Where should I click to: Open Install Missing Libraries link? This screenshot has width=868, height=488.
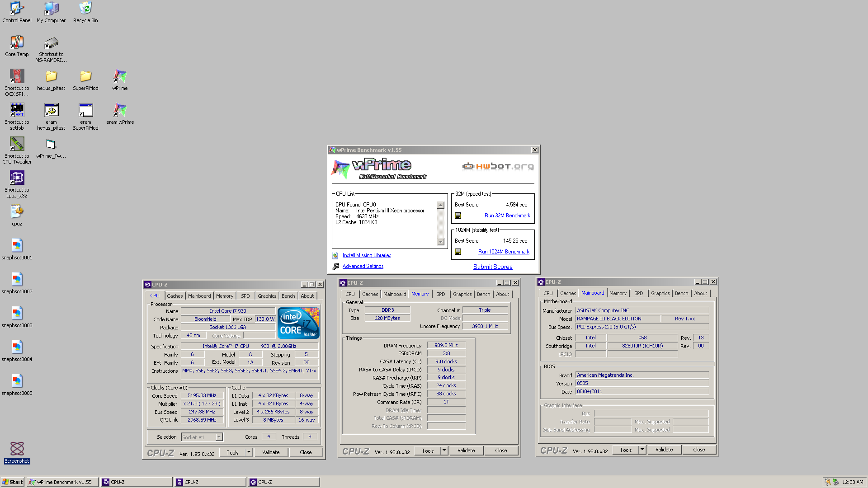(367, 255)
